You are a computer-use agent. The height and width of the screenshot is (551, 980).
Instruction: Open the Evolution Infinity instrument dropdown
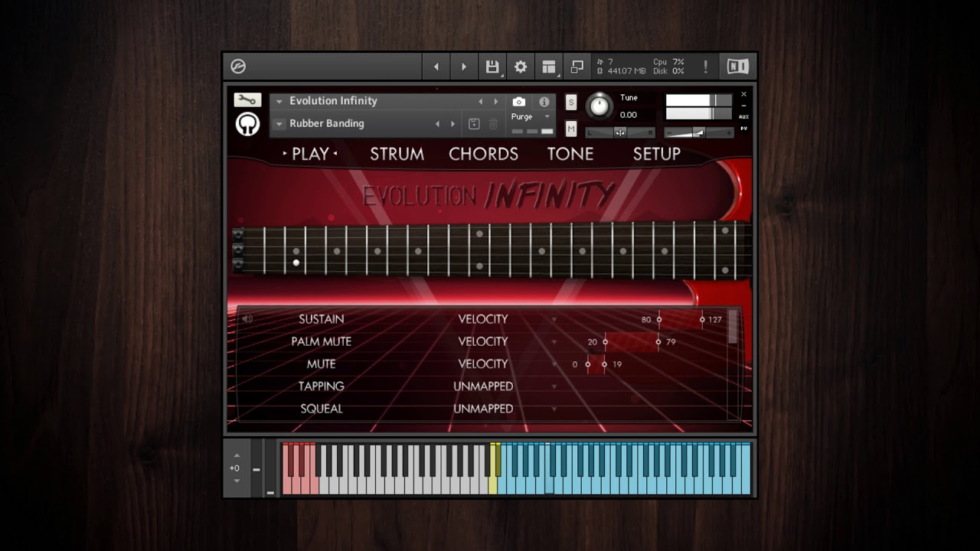pos(279,101)
